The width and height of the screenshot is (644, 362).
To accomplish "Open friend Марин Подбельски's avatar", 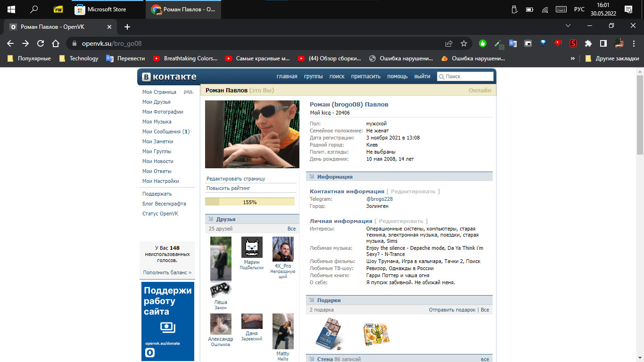I will (x=252, y=247).
